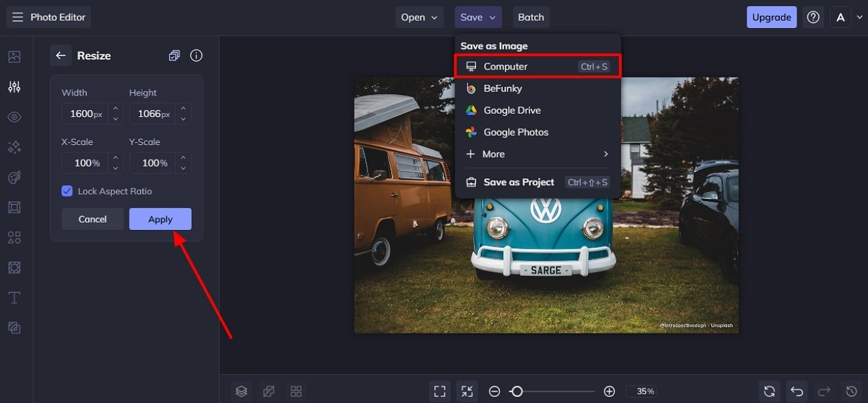Choose Save as Project

pyautogui.click(x=537, y=182)
